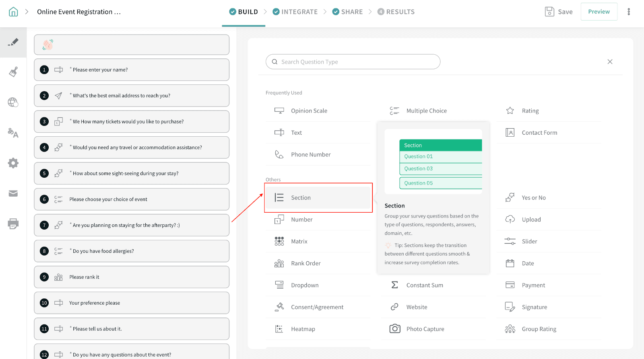This screenshot has height=359, width=644.
Task: Open the translation languages sidebar icon
Action: click(13, 133)
